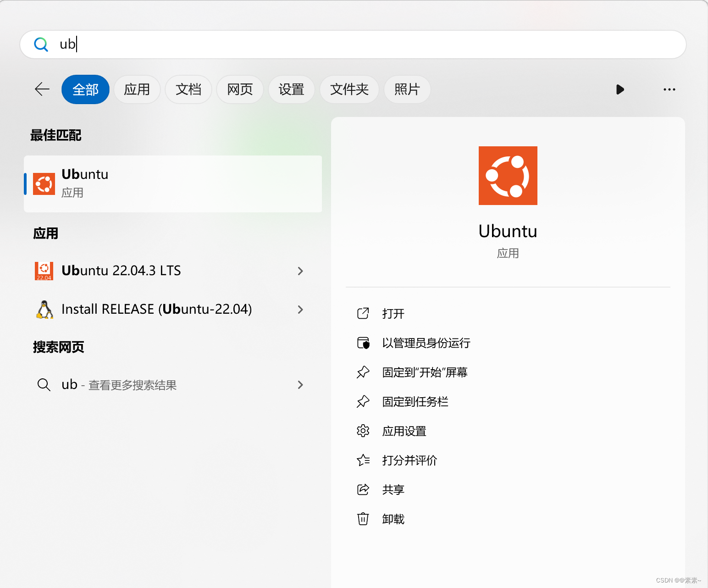708x588 pixels.
Task: Click the open-app icon next to 打开
Action: 363,313
